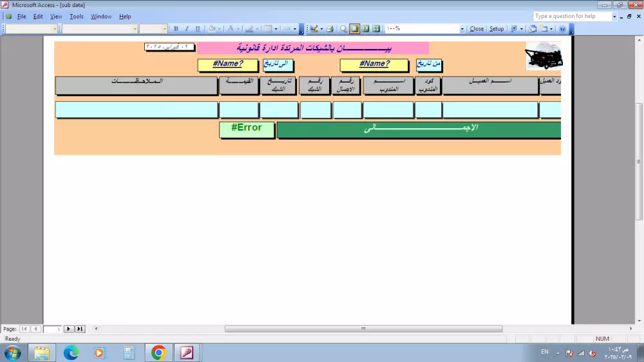644x362 pixels.
Task: Expand Fill Color dropdown arrow
Action: [x=219, y=29]
